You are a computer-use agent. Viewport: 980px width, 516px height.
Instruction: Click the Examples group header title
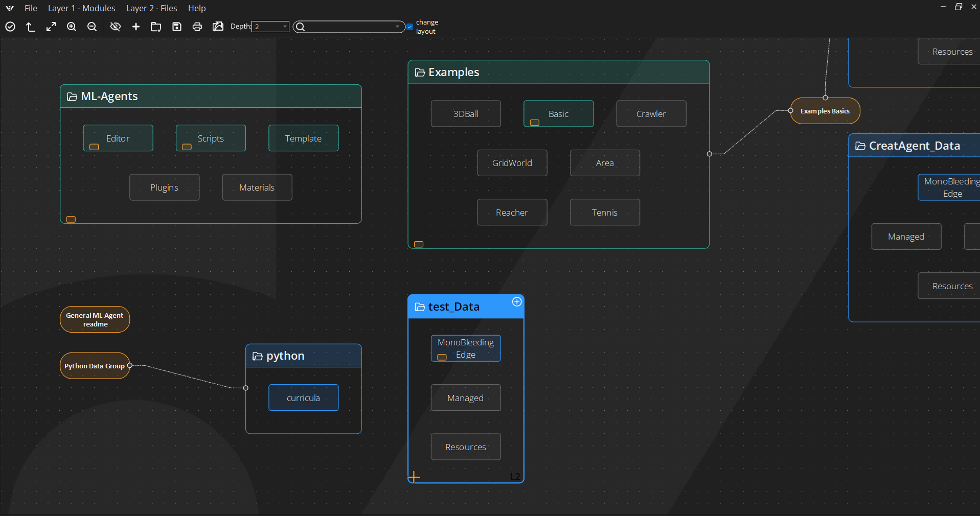[x=454, y=73]
